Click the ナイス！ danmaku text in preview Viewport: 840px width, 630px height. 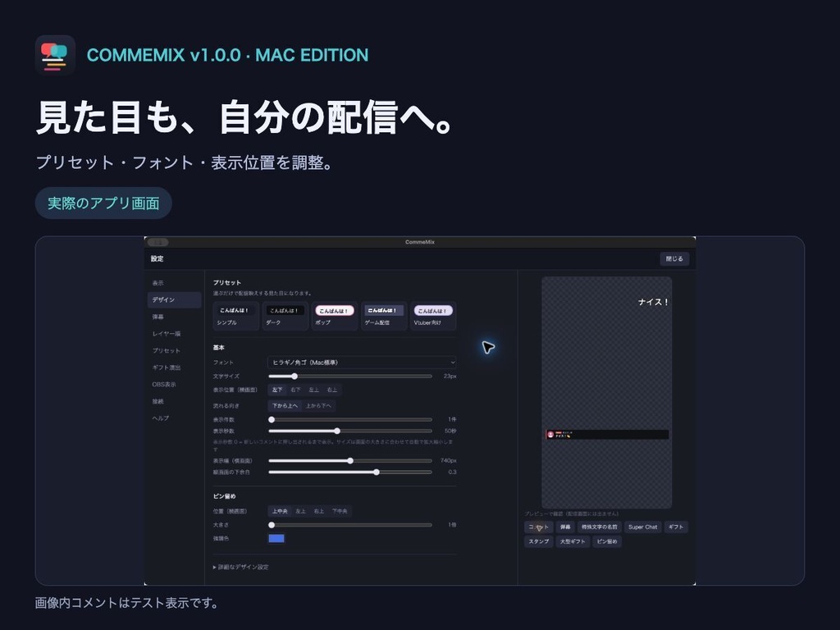653,302
